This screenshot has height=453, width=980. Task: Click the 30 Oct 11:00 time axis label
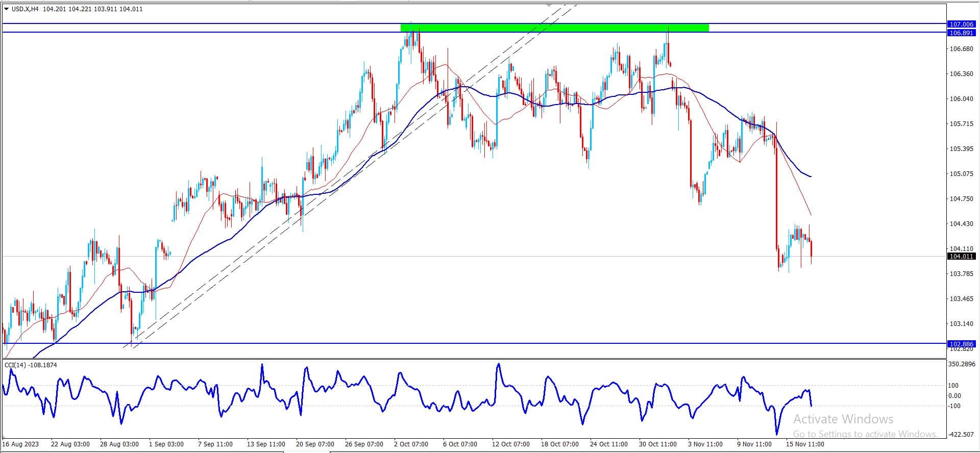[x=657, y=444]
